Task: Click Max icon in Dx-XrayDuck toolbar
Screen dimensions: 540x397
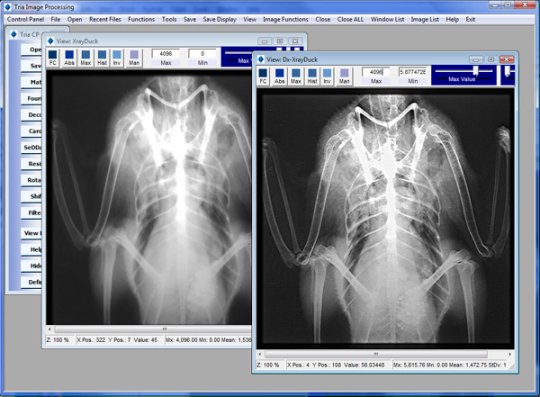Action: point(296,76)
